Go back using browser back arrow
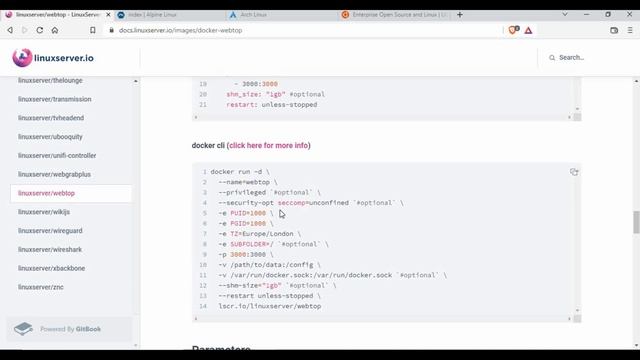This screenshot has height=360, width=640. (10, 30)
